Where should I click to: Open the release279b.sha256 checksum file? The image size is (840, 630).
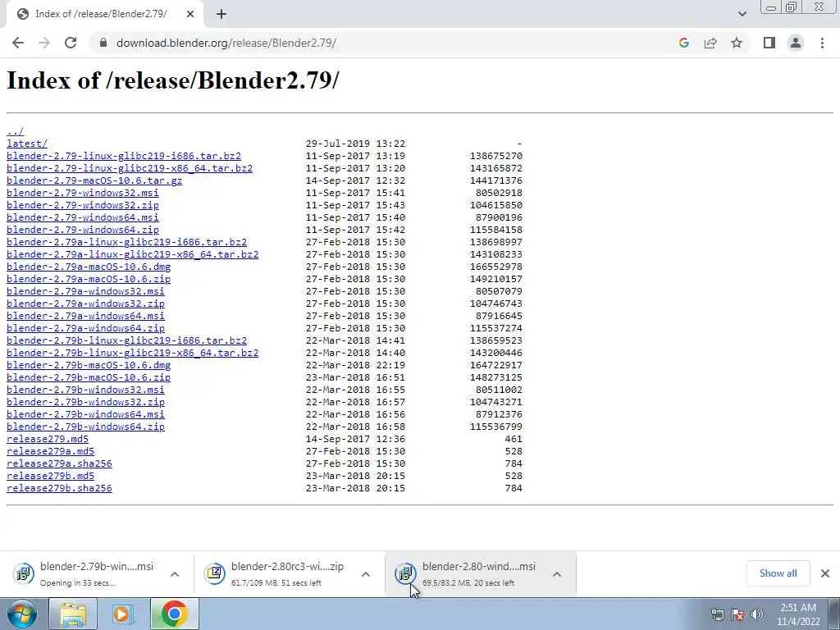[59, 489]
